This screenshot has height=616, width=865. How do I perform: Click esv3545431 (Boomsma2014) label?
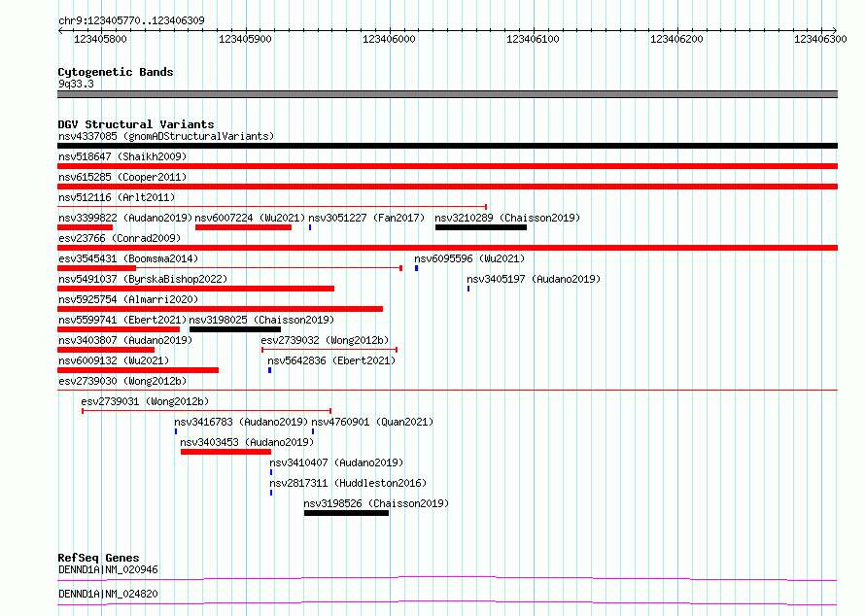tap(128, 258)
